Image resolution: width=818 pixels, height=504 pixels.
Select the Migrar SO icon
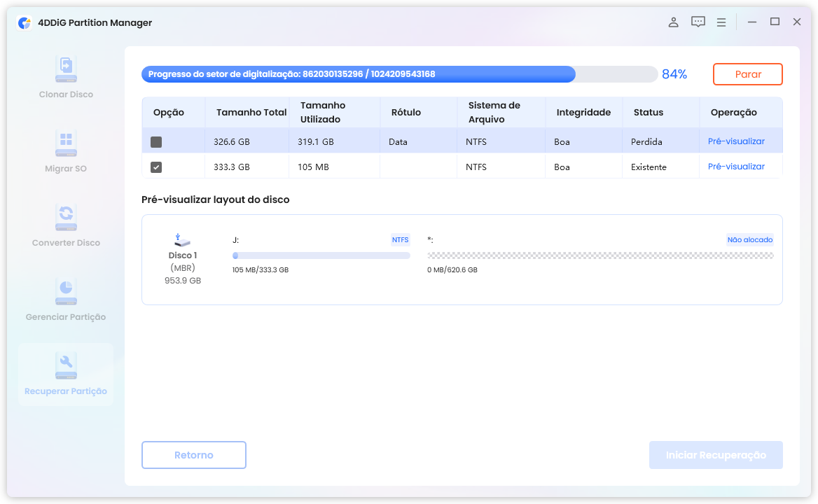pyautogui.click(x=66, y=143)
